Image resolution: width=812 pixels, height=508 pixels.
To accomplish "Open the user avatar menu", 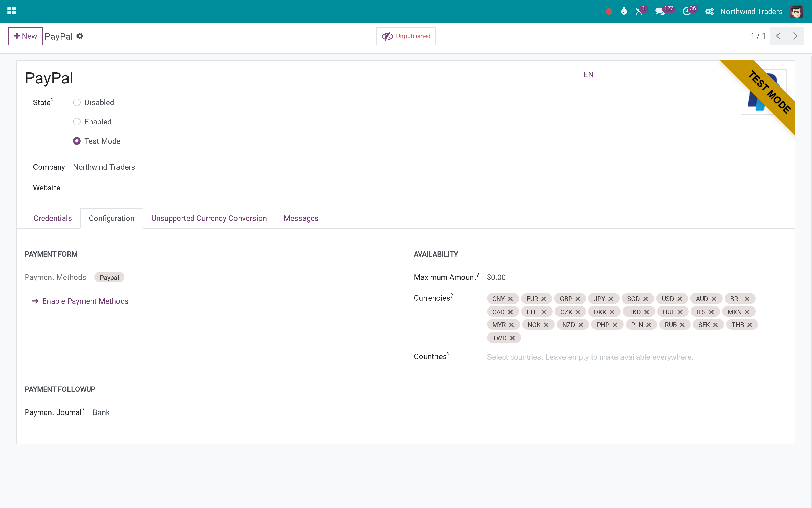I will click(796, 12).
